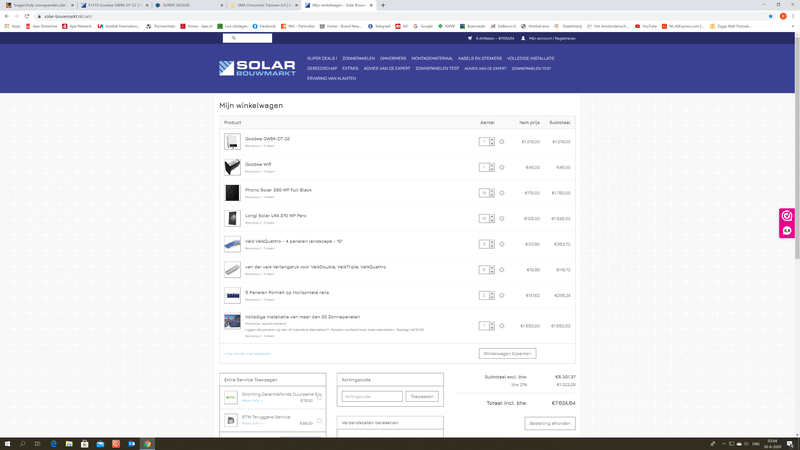Switch to SUNNY DESIGN browser tab

(x=189, y=5)
